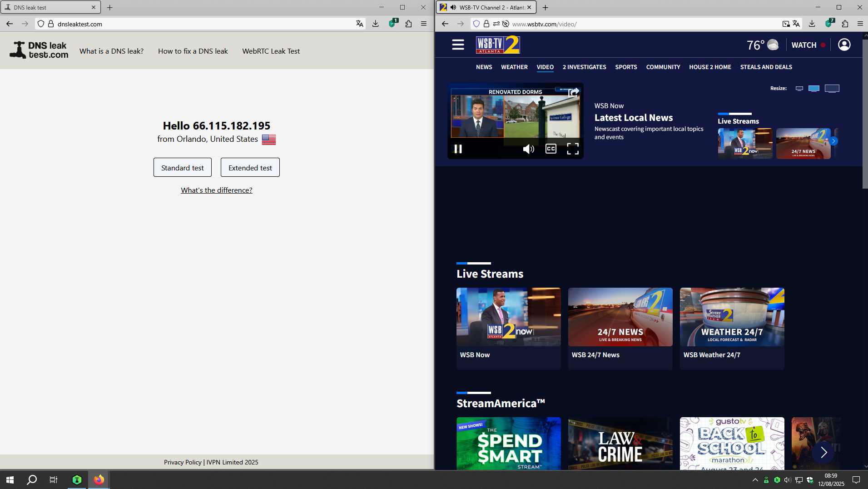The height and width of the screenshot is (489, 868).
Task: Open autoplay blocked icon in WSB-TV address bar
Action: [506, 24]
